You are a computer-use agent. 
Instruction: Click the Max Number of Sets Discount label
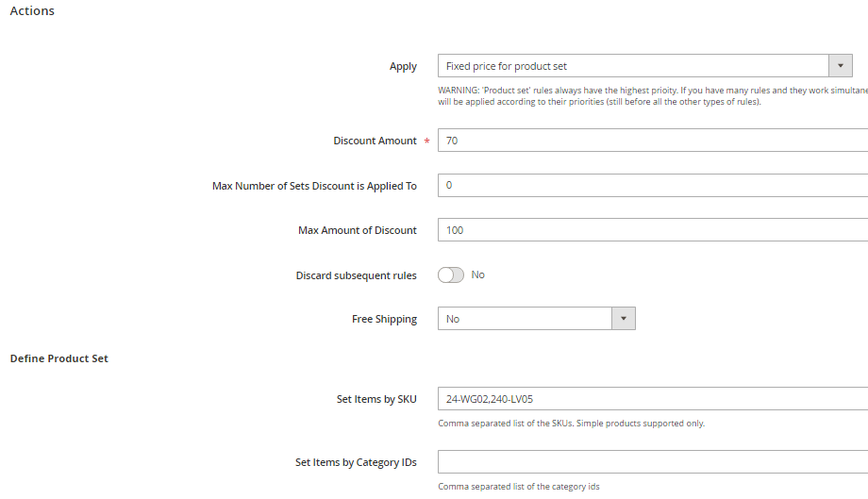click(314, 186)
